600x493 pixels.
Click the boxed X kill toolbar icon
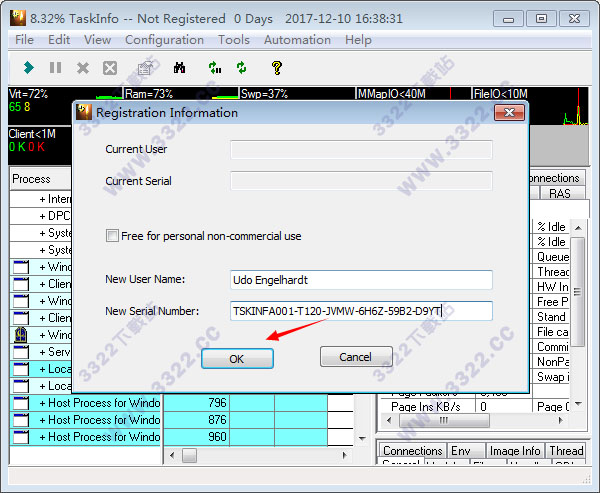click(110, 68)
